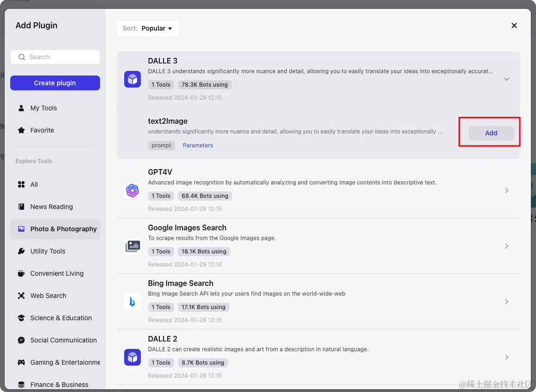
Task: Click the Favorite star icon
Action: coord(21,130)
